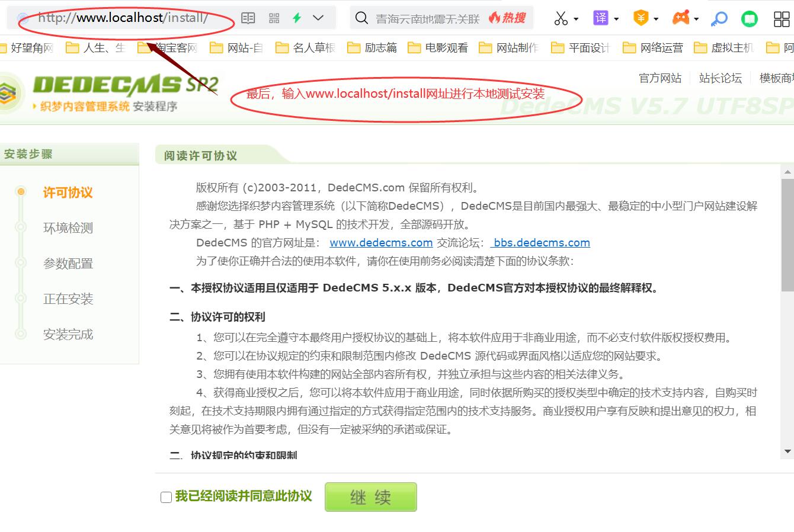
Task: Open the 热搜 hot search button
Action: pyautogui.click(x=508, y=18)
